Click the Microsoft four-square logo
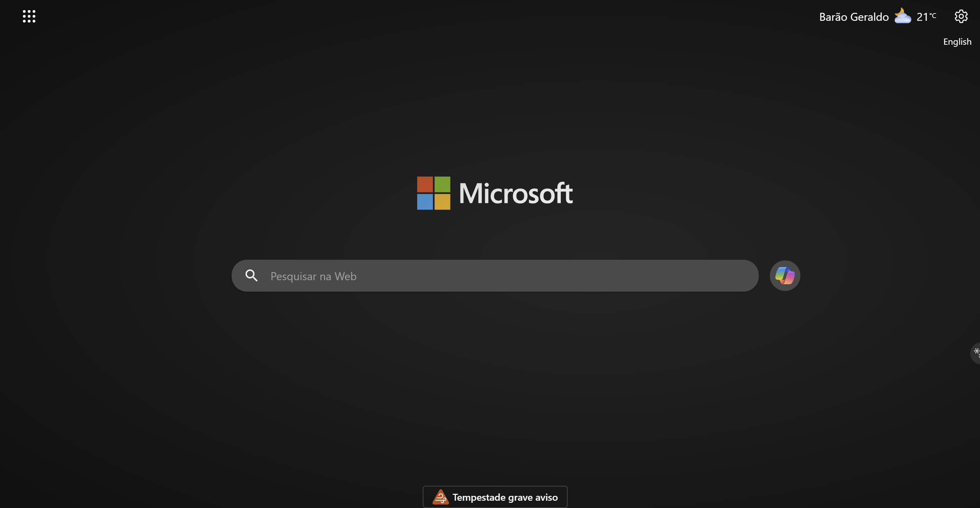 pos(433,193)
